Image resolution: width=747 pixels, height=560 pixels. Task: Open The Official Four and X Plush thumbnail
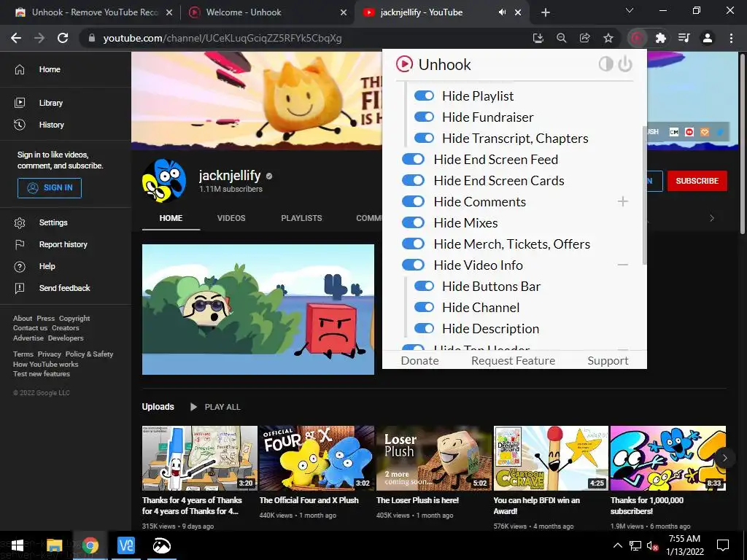click(317, 458)
